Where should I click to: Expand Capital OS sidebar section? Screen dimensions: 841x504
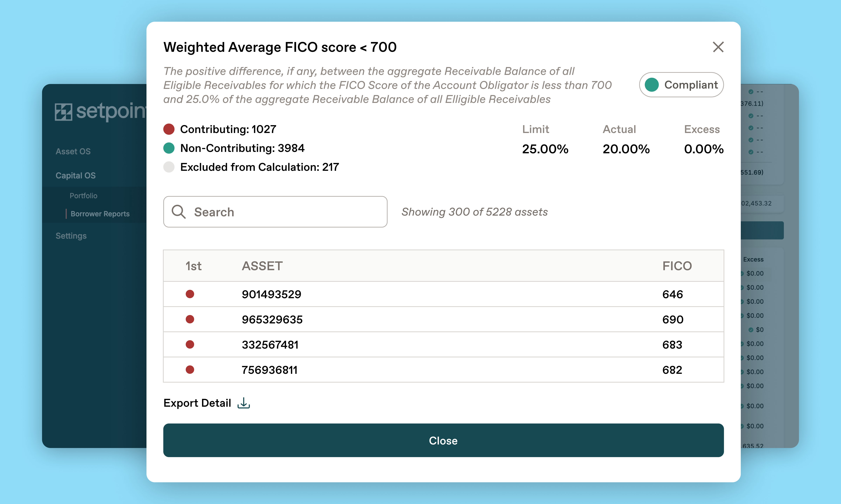76,176
